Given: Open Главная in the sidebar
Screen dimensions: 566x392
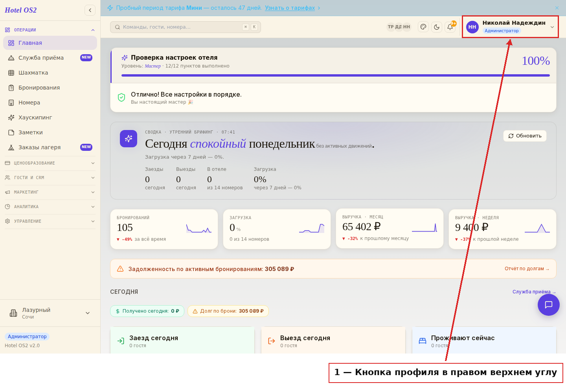Looking at the screenshot, I should point(50,43).
